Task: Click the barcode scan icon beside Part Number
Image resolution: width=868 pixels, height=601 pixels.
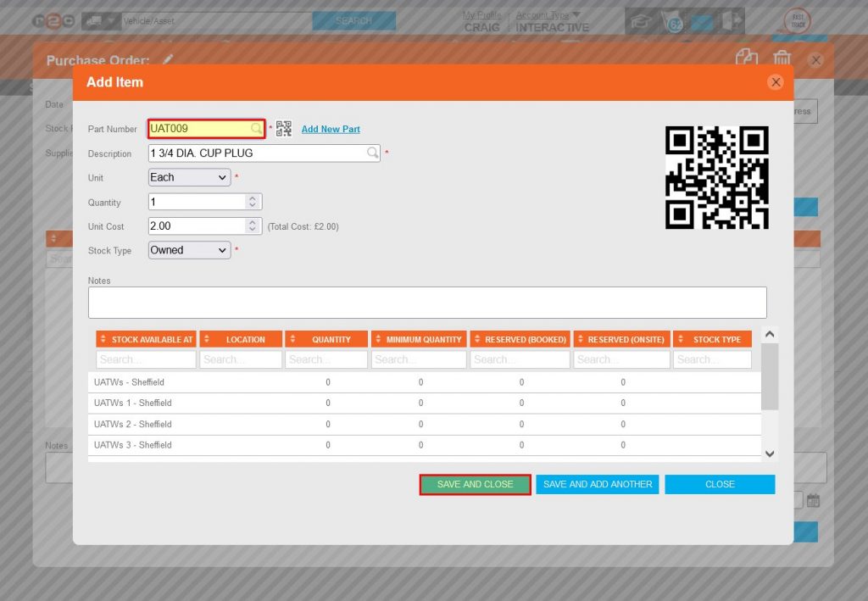Action: [283, 127]
